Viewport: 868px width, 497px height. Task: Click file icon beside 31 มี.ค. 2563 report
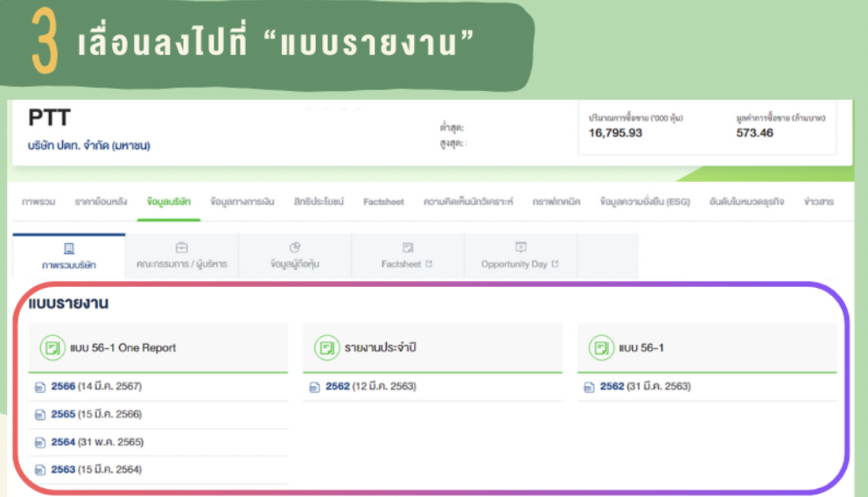(x=589, y=387)
